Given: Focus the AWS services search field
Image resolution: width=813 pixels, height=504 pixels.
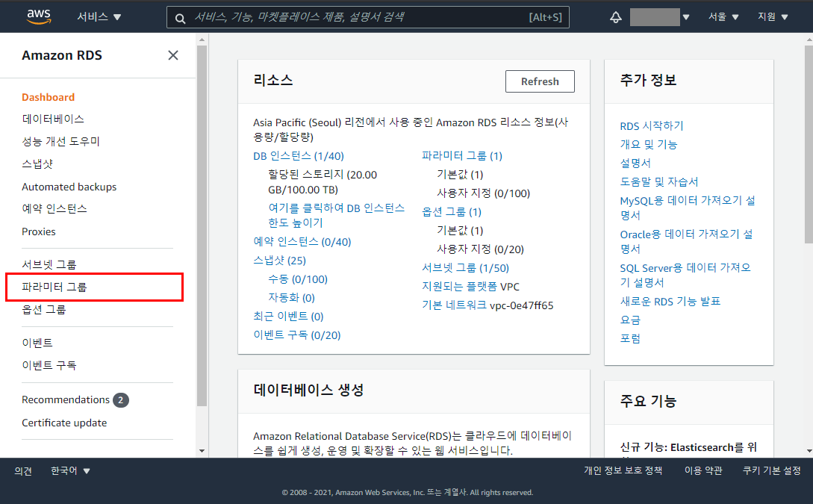Looking at the screenshot, I should tap(367, 17).
